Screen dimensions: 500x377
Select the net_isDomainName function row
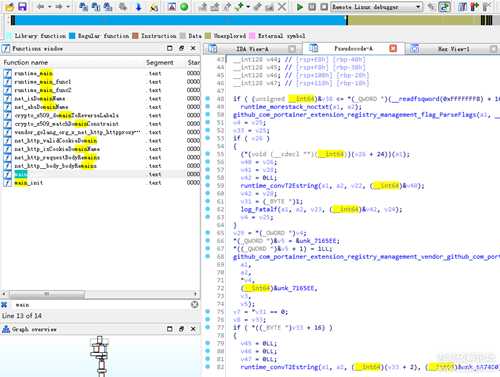click(x=100, y=99)
